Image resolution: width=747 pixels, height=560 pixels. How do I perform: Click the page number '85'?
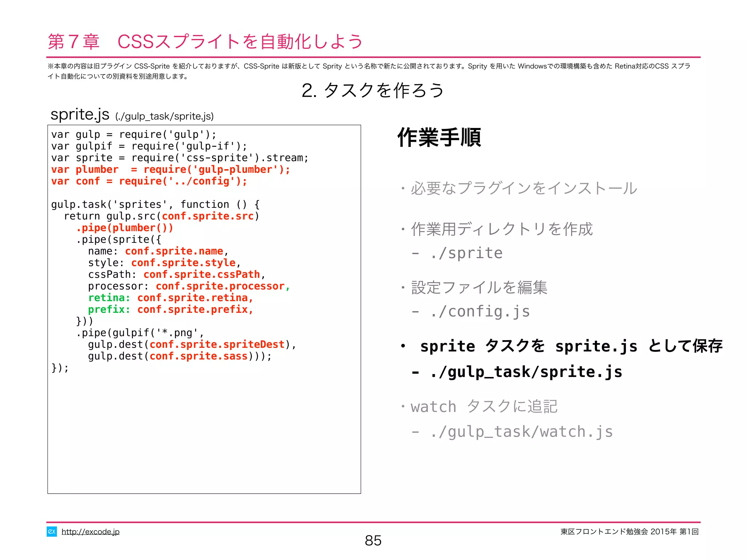pos(373,541)
